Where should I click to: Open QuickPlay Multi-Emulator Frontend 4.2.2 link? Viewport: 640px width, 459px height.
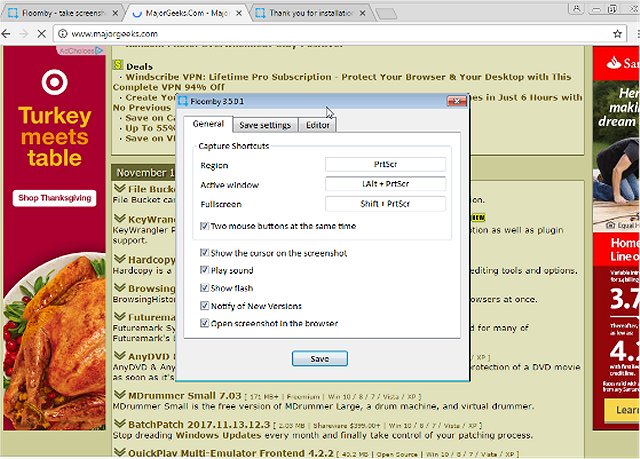[231, 453]
